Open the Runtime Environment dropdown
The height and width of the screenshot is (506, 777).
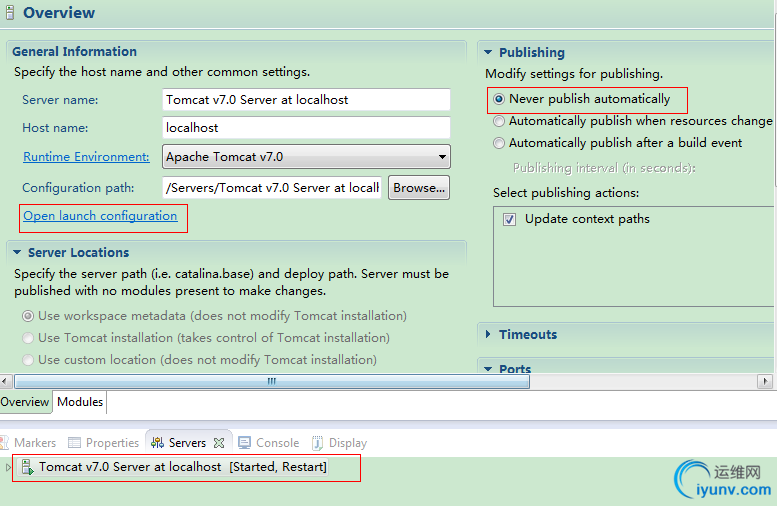(x=306, y=157)
